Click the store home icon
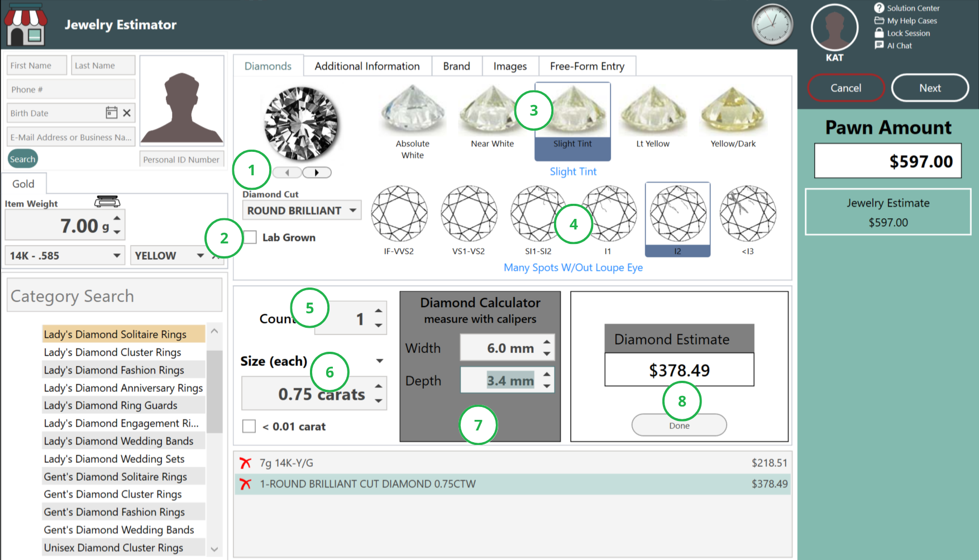Screen dimensions: 979x560 (25, 24)
